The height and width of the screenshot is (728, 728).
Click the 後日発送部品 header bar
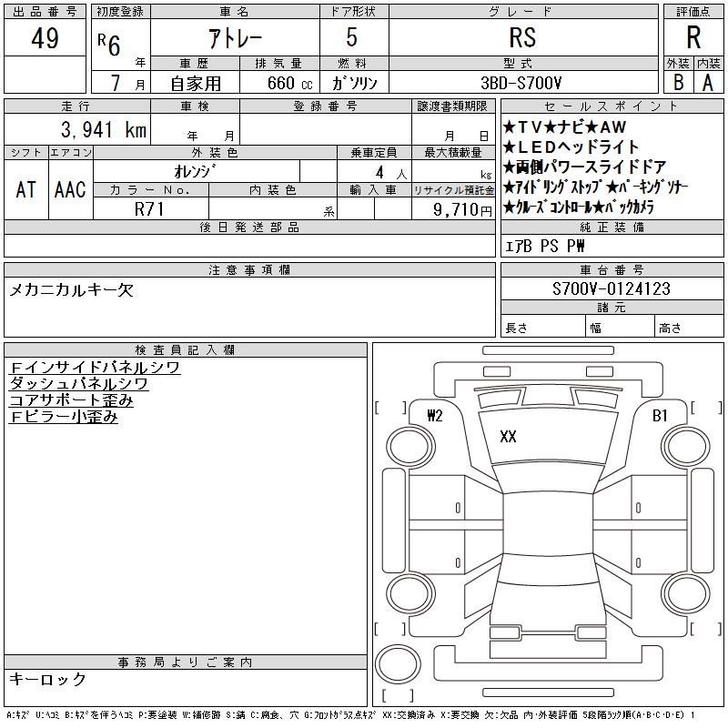(249, 227)
